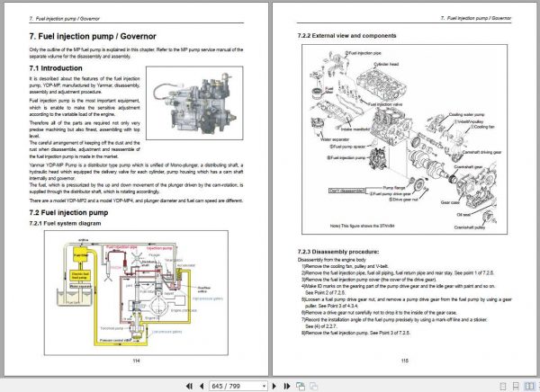Click 'Disassembly from the engine body' line
Image resolution: width=540 pixels, height=392 pixels.
click(x=331, y=260)
